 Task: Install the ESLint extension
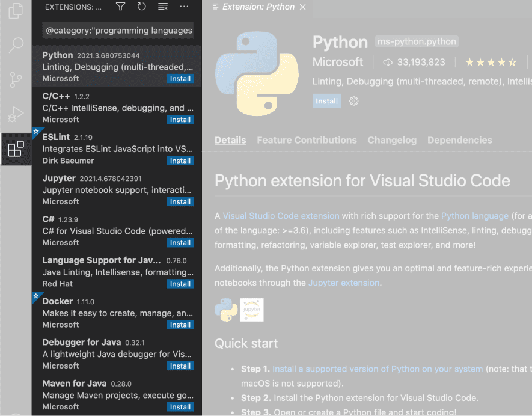180,161
